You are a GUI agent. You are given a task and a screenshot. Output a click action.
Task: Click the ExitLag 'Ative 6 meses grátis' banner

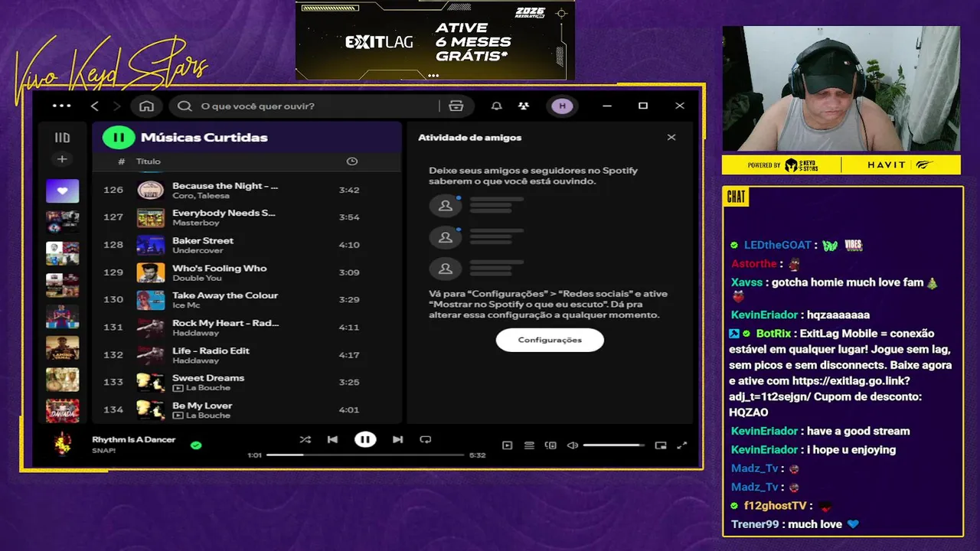click(435, 41)
